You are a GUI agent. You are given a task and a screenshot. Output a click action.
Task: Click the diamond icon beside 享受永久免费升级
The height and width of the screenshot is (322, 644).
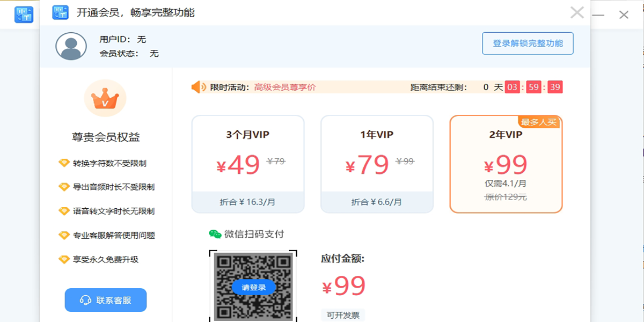(x=64, y=259)
